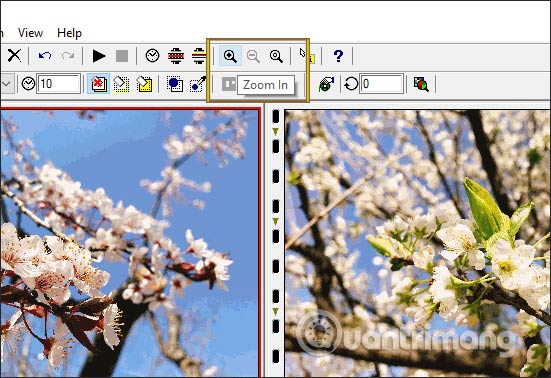The height and width of the screenshot is (378, 551).
Task: Click the red filmstrip icon
Action: (x=176, y=56)
